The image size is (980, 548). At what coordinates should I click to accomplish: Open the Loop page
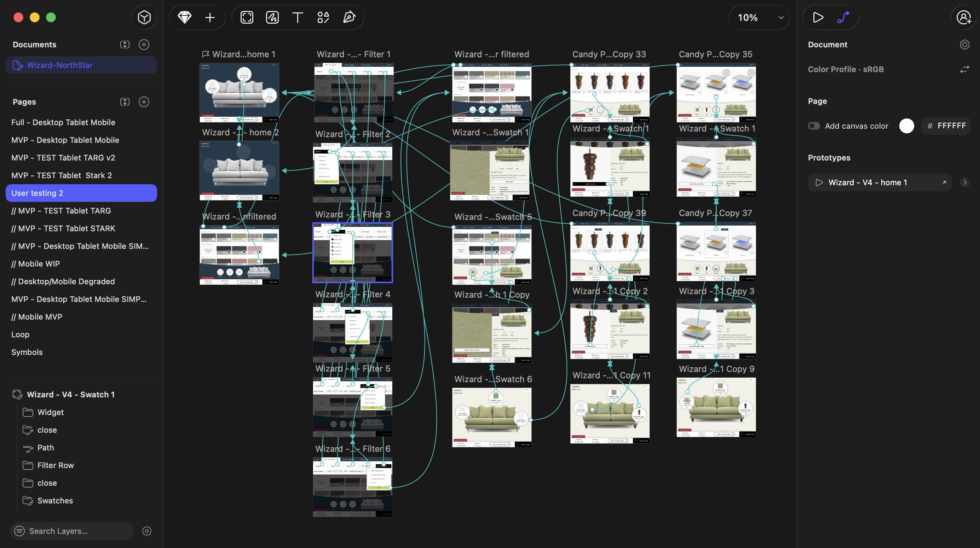point(81,335)
